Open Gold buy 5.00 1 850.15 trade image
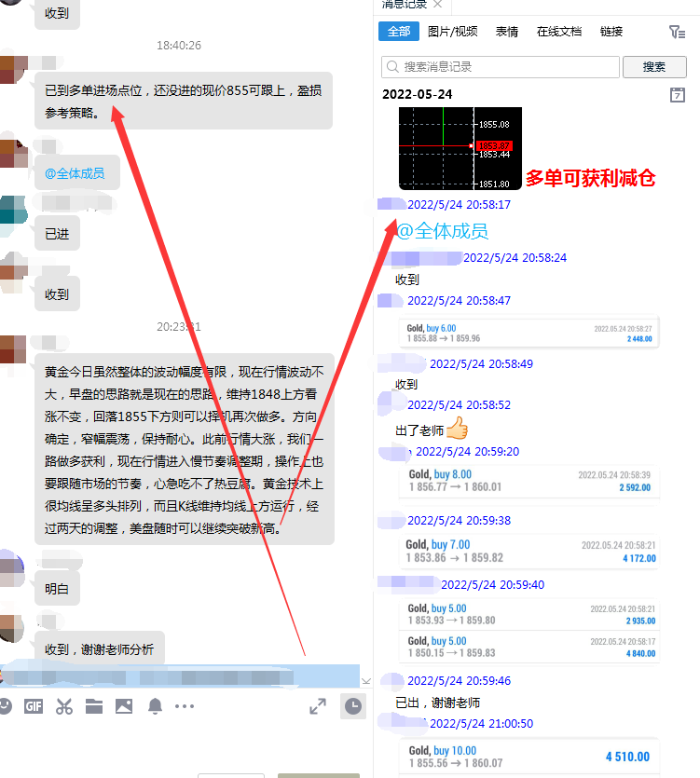 (529, 647)
